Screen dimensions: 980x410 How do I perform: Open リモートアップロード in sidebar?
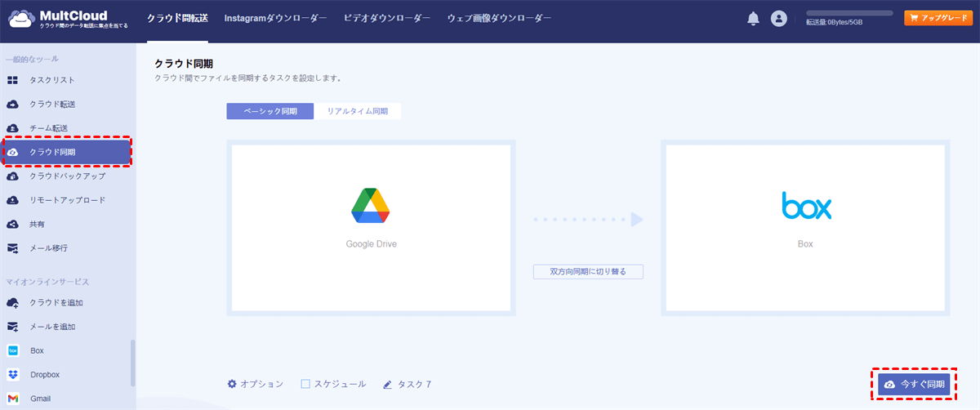(x=68, y=200)
